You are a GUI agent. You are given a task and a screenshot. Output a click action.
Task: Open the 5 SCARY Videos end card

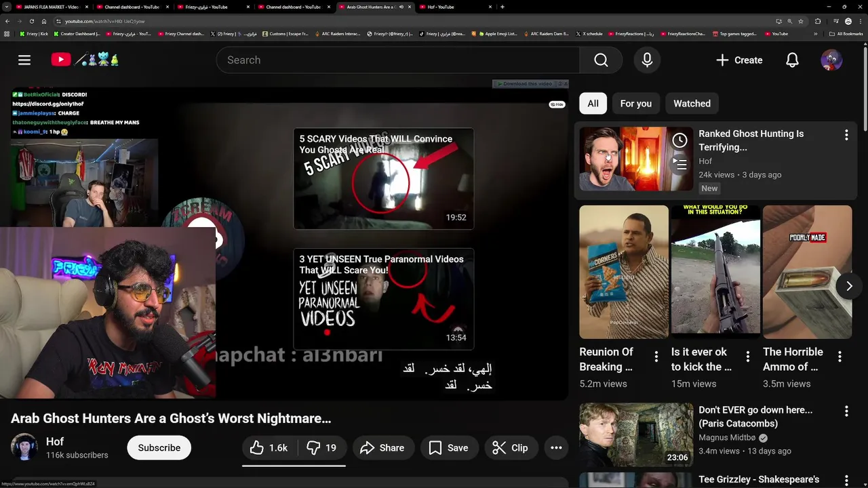point(383,179)
